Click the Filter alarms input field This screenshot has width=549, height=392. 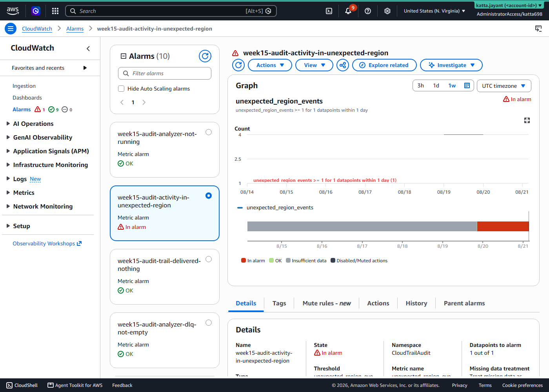[x=165, y=73]
